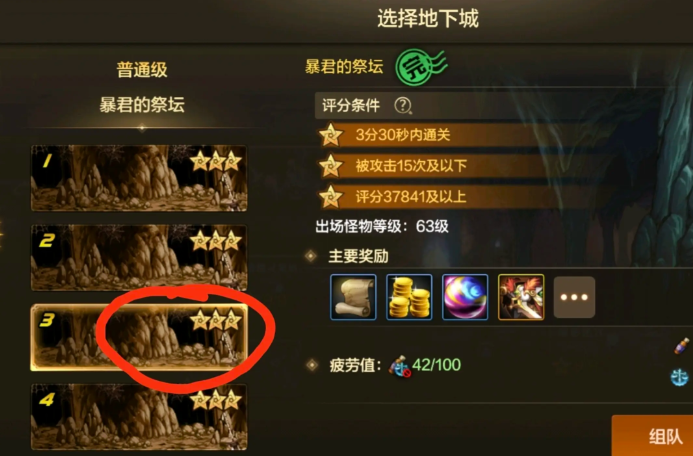Click the question mark help icon
Screen dimensions: 693x456
coord(403,106)
